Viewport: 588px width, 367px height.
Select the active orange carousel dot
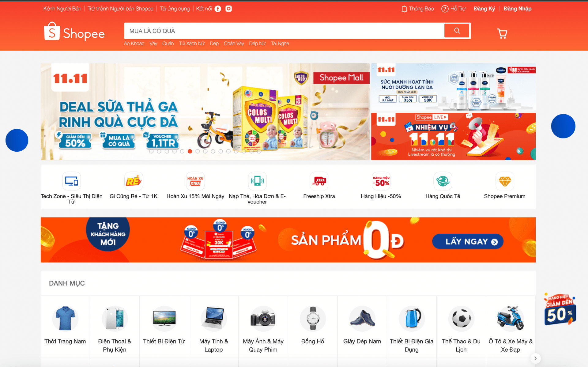click(x=190, y=151)
